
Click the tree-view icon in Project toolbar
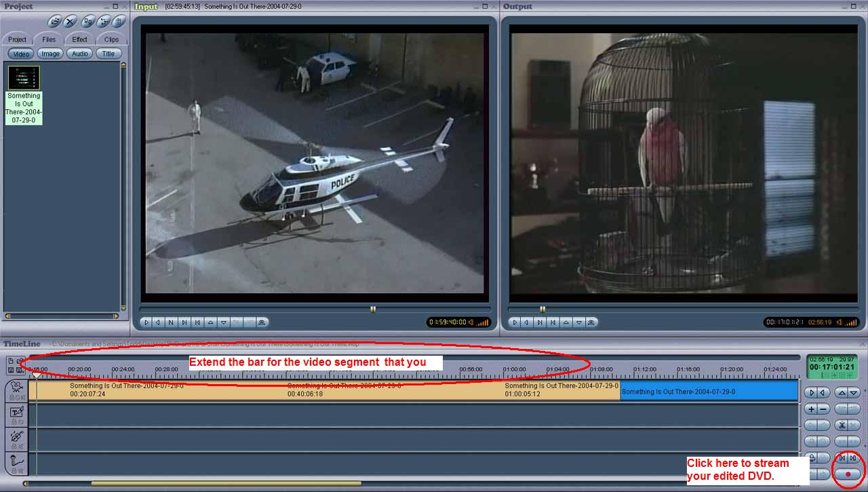pyautogui.click(x=103, y=21)
